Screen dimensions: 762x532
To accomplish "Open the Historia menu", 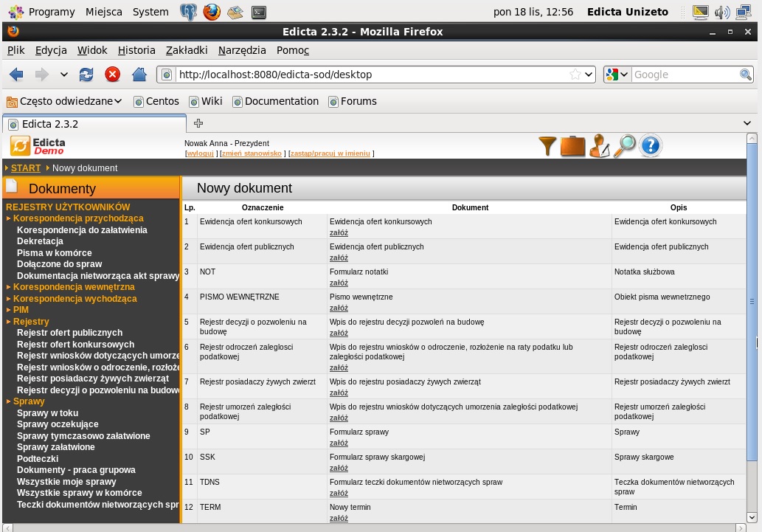I will tap(136, 50).
